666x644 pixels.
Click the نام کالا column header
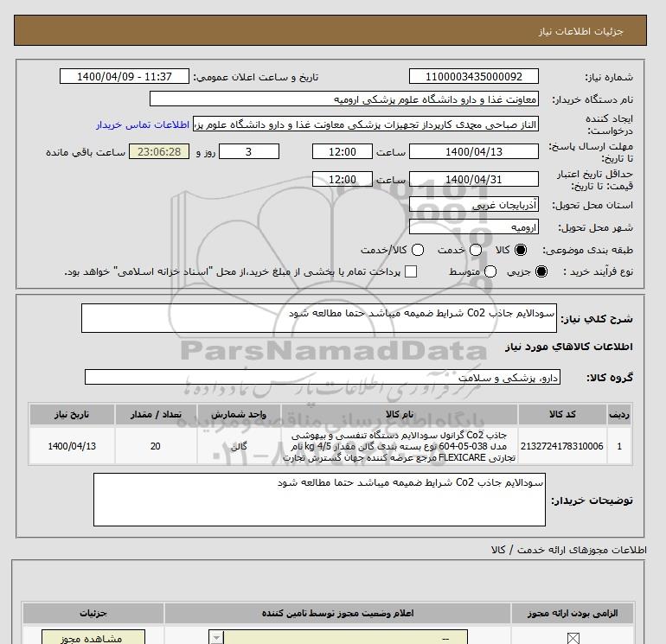[x=400, y=414]
